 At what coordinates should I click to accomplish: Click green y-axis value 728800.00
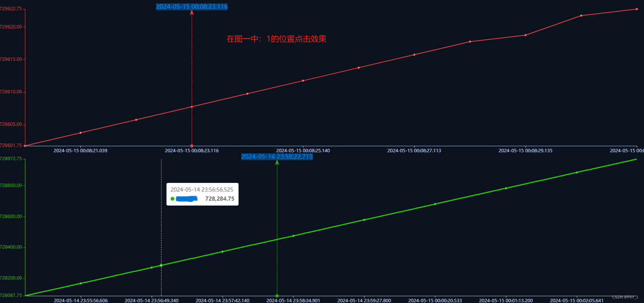click(11, 186)
